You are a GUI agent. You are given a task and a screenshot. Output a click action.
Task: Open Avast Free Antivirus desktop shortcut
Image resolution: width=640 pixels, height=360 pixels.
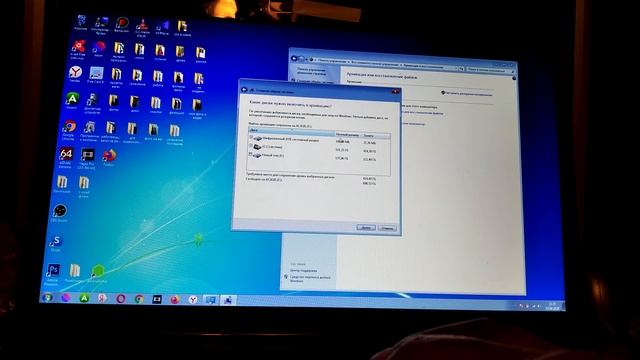[x=78, y=49]
